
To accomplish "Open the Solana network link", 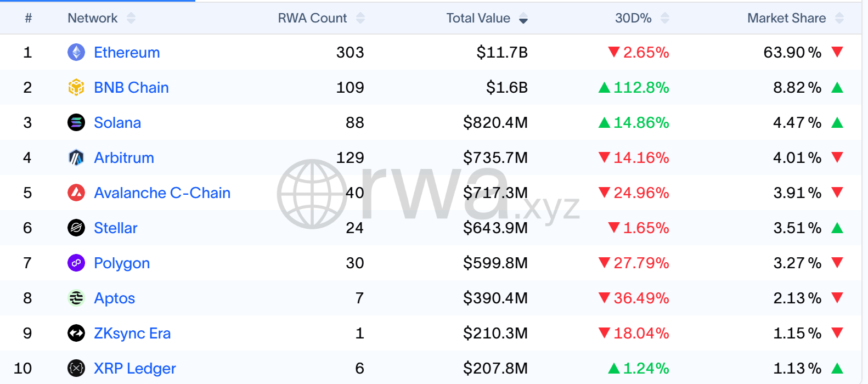I will [117, 122].
